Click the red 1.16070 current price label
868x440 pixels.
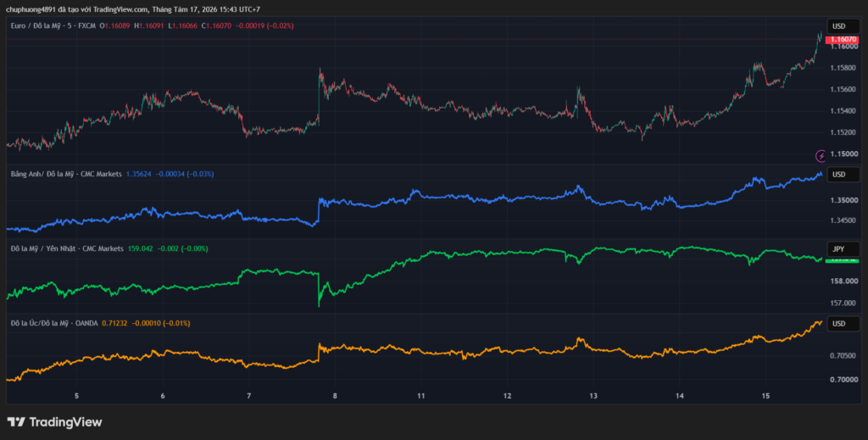842,39
